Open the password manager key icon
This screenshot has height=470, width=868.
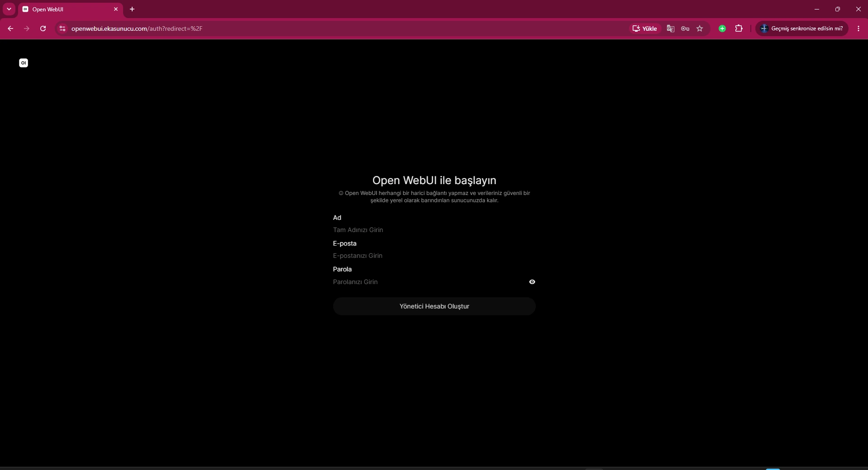pos(685,28)
